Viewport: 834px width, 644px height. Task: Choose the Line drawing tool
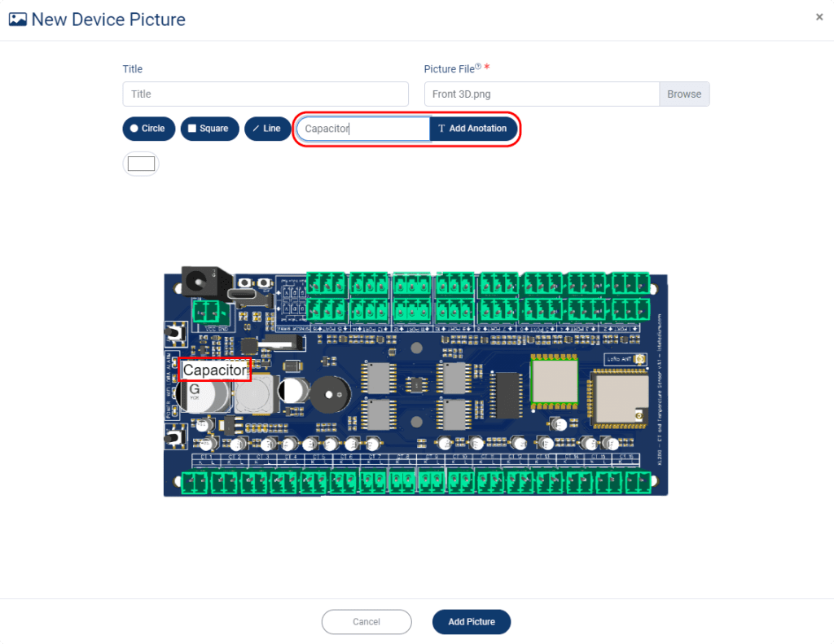[266, 129]
